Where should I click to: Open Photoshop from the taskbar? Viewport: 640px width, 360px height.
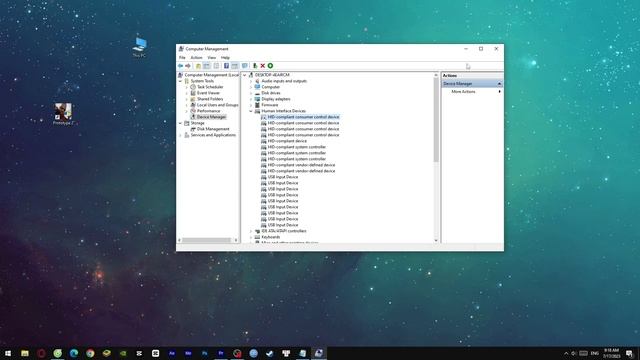tap(204, 353)
